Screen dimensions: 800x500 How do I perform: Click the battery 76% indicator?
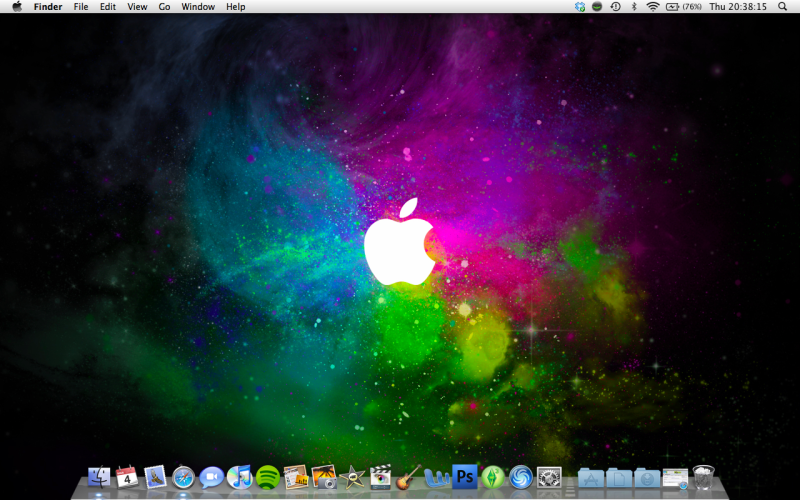point(684,7)
